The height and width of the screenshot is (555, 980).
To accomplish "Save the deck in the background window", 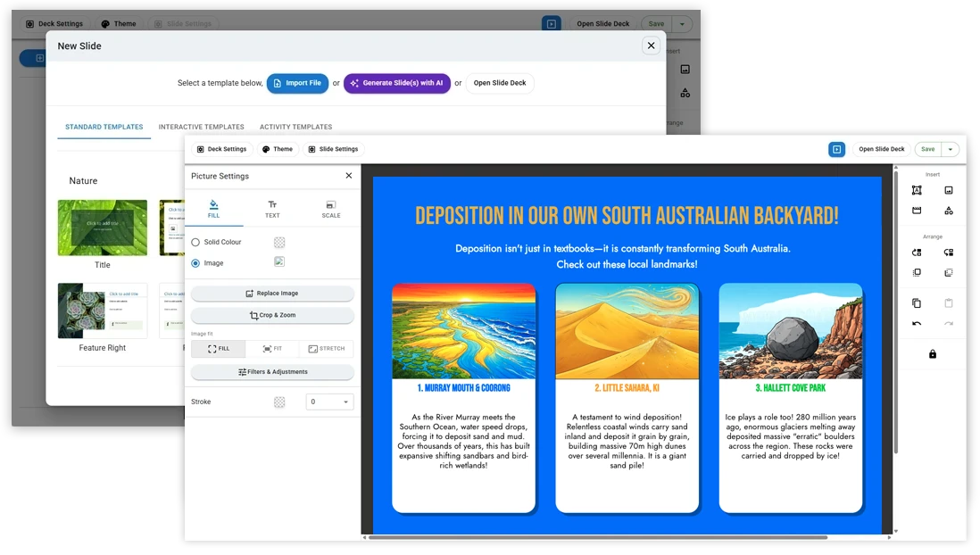I will point(656,24).
